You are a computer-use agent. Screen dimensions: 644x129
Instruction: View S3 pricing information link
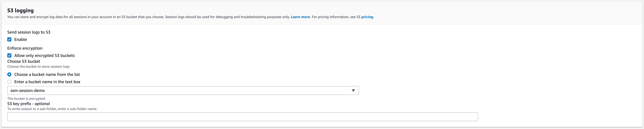pos(367,17)
